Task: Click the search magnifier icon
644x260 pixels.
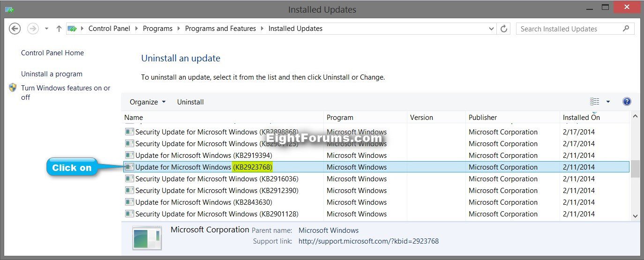Action: pos(626,29)
